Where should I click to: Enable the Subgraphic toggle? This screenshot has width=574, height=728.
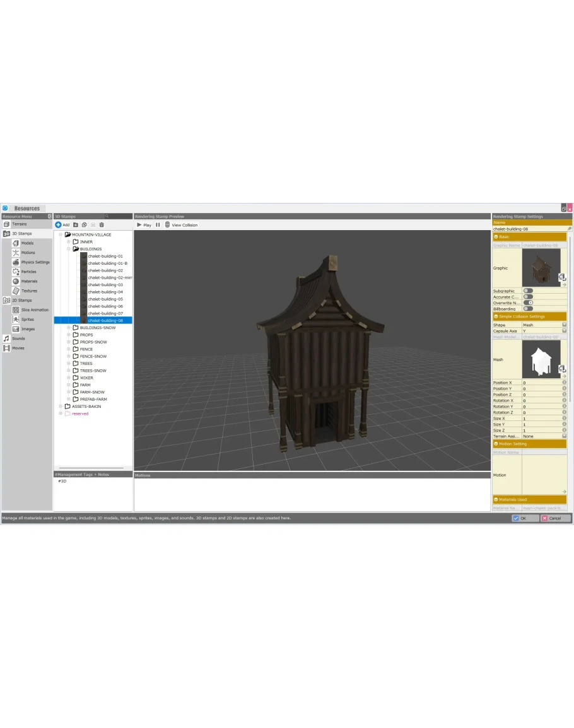pos(528,291)
